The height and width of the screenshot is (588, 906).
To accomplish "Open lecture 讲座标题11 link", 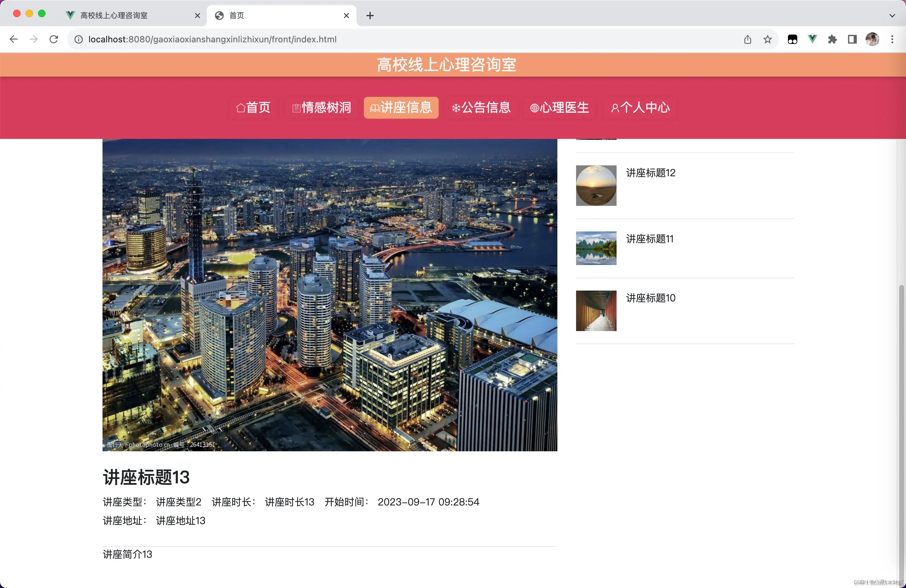I will click(x=650, y=239).
